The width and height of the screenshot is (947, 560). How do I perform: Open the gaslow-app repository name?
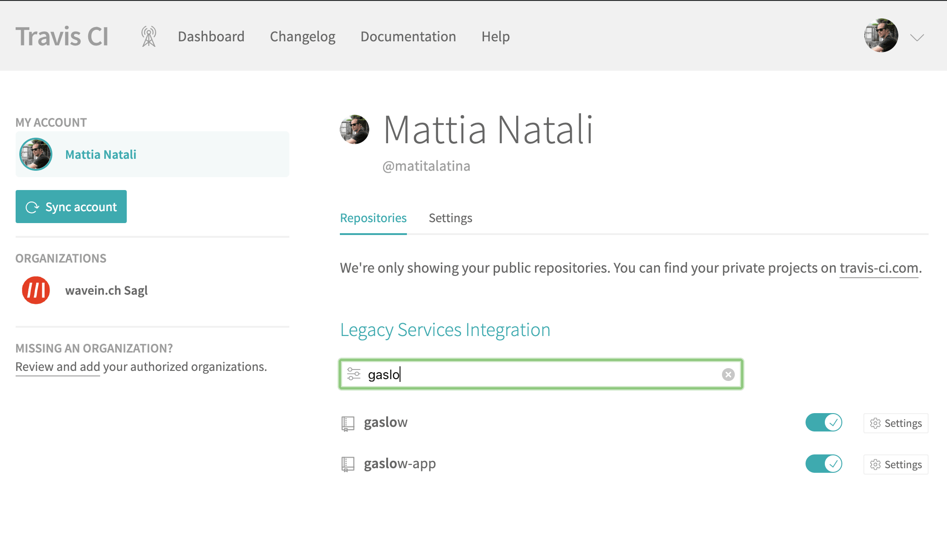pos(400,464)
